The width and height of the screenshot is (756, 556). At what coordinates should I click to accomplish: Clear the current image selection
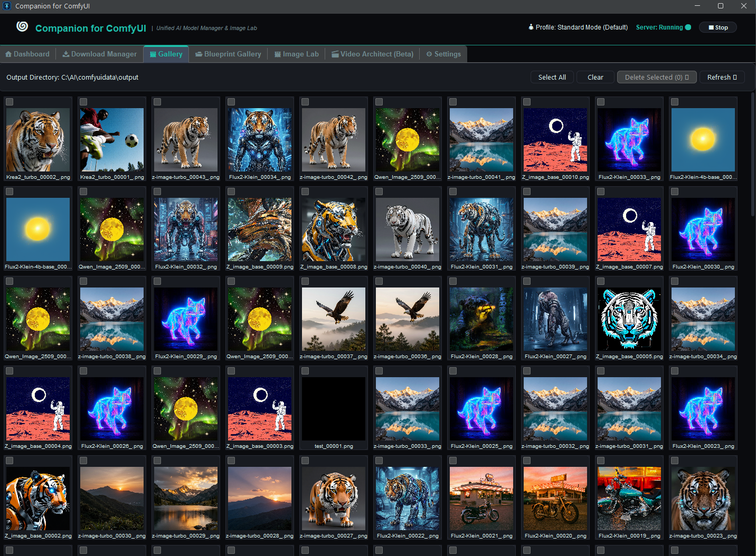(596, 77)
